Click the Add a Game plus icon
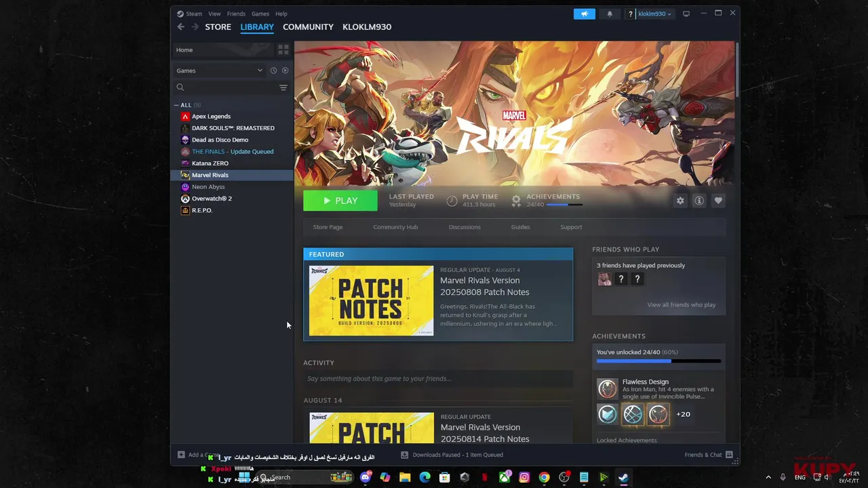Image resolution: width=868 pixels, height=488 pixels. (x=181, y=455)
